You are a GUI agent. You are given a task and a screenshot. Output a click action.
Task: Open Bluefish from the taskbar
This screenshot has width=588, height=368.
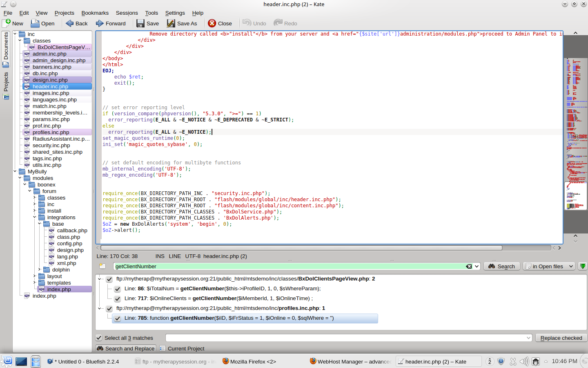(x=84, y=361)
